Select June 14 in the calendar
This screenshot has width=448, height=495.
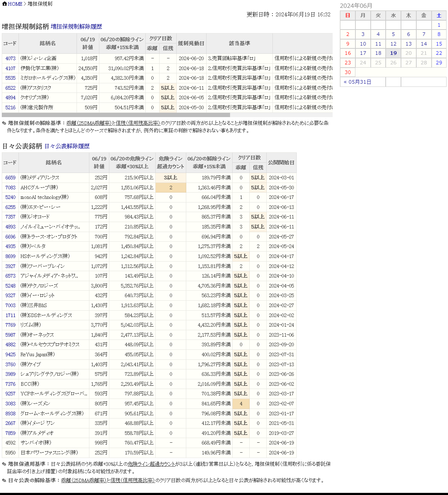point(424,44)
